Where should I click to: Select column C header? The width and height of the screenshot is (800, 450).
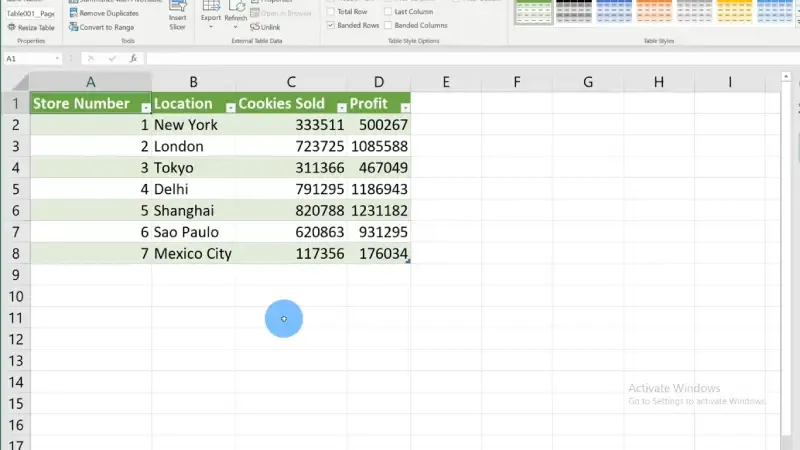click(291, 82)
